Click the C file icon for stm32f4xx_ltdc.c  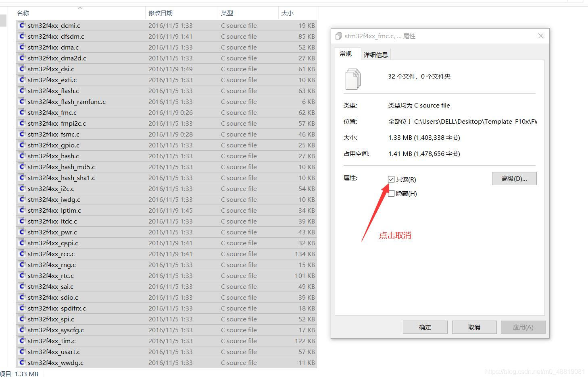22,221
